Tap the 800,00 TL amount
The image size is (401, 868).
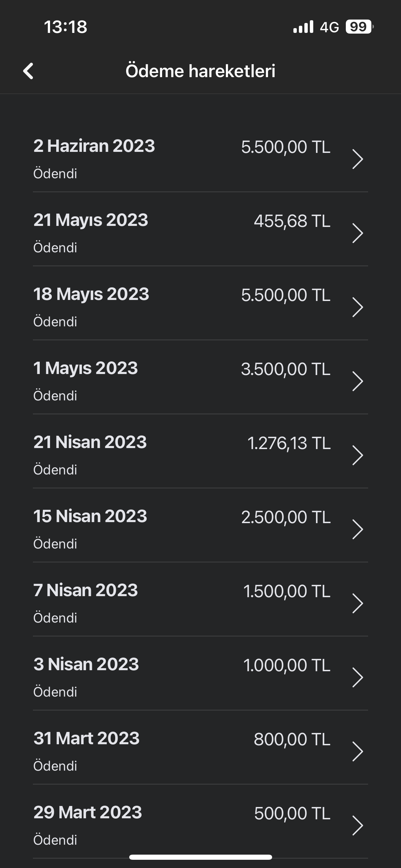[x=292, y=739]
